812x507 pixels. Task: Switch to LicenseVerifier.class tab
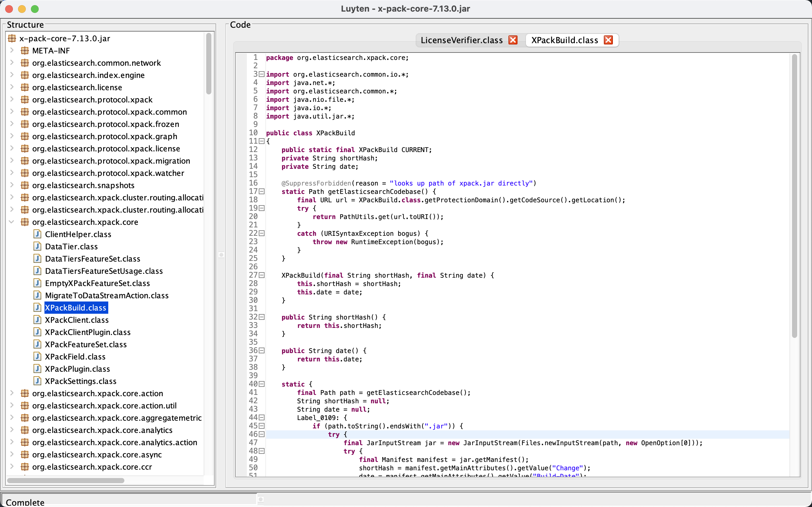click(x=461, y=40)
